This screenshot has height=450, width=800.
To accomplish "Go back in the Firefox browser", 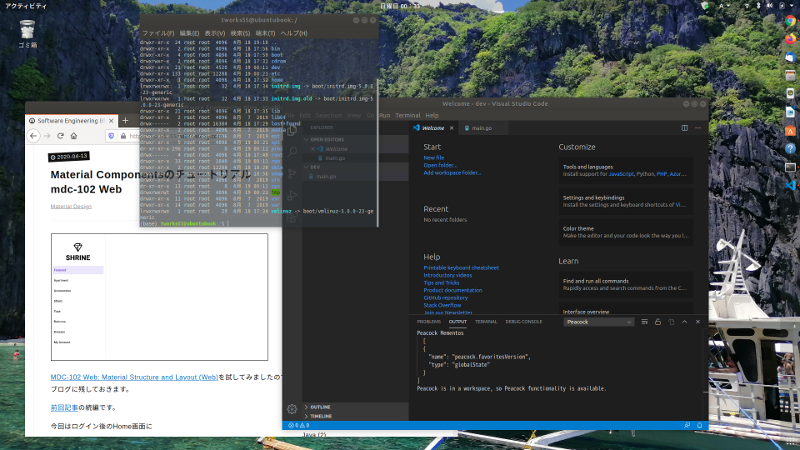I will (34, 136).
